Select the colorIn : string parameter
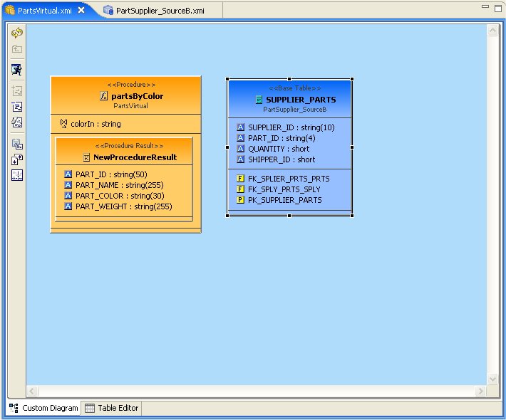506x420 pixels. pyautogui.click(x=95, y=124)
